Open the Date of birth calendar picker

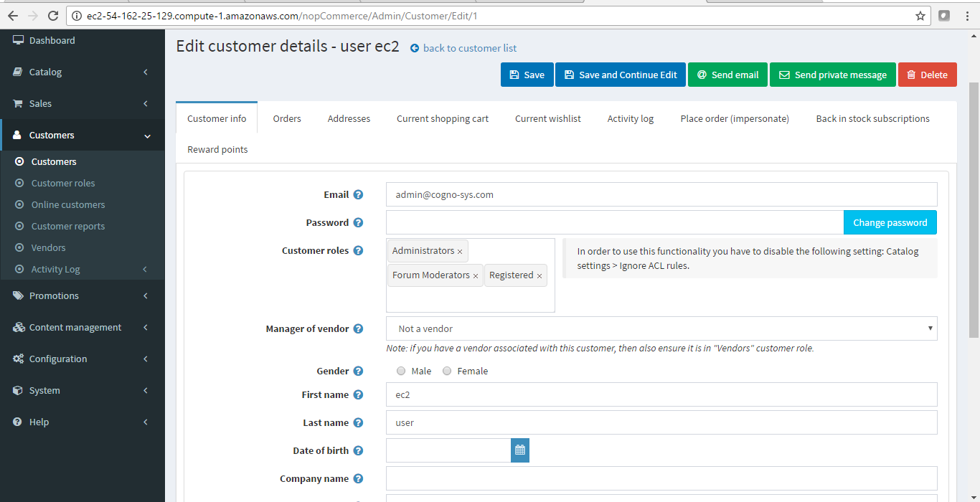coord(519,450)
